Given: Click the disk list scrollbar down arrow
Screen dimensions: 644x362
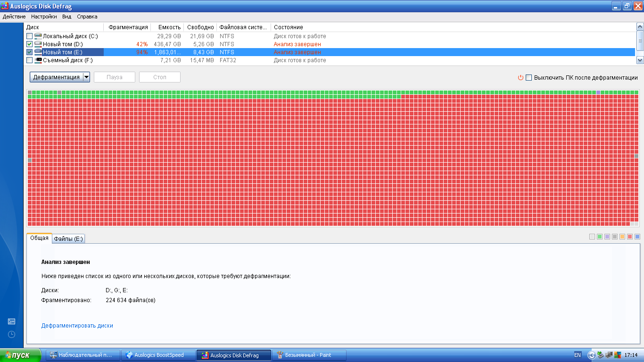Looking at the screenshot, I should 640,60.
